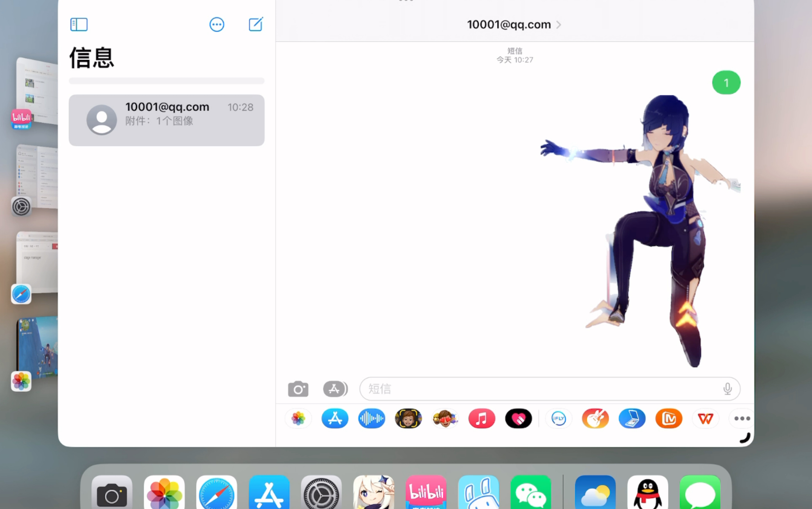
Task: Open Photos in iMessage app strip
Action: click(298, 418)
